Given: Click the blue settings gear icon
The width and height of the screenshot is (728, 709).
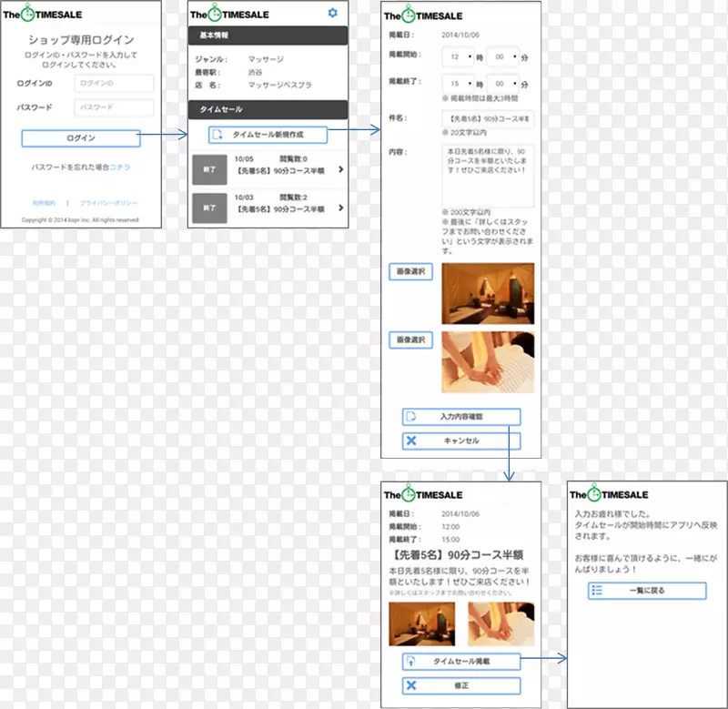Looking at the screenshot, I should pos(332,13).
